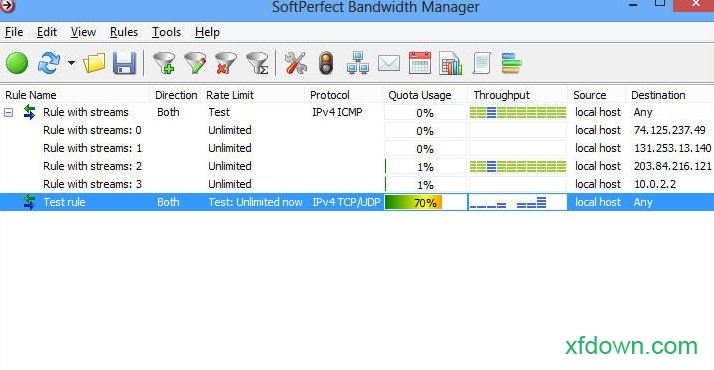Click the envelope mail icon
Viewport: 714px width, 370px height.
tap(389, 63)
